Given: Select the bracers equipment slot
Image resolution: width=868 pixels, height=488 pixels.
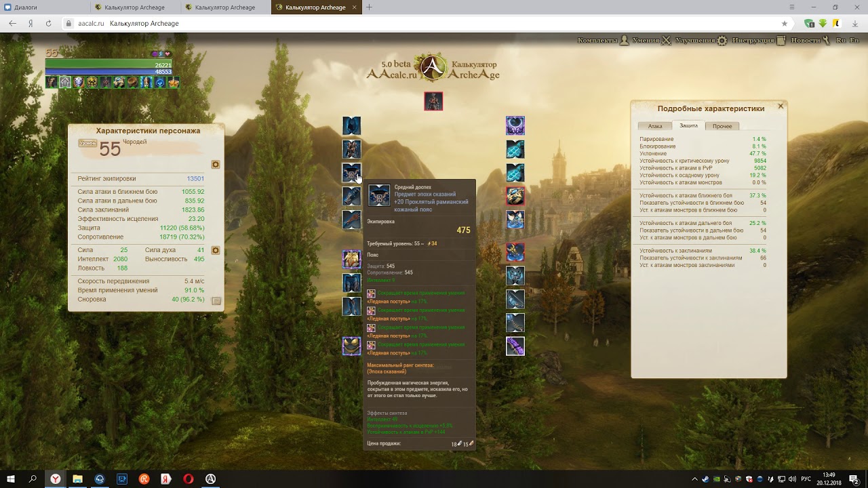Looking at the screenshot, I should point(351,197).
